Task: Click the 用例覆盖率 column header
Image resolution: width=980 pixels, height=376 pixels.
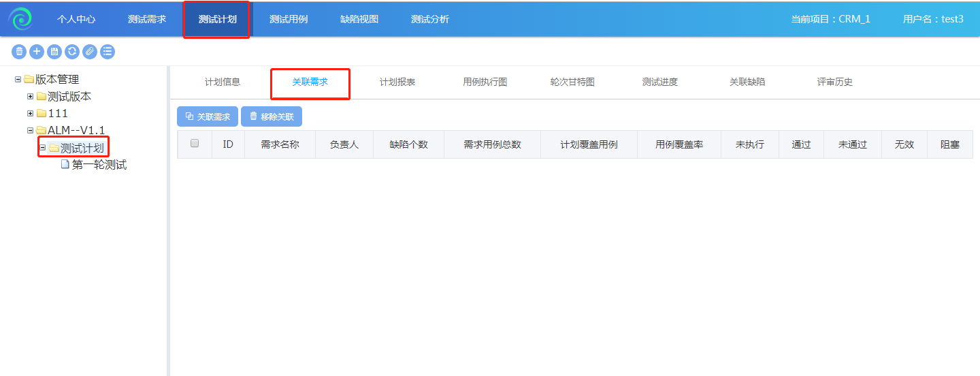Action: [x=679, y=145]
